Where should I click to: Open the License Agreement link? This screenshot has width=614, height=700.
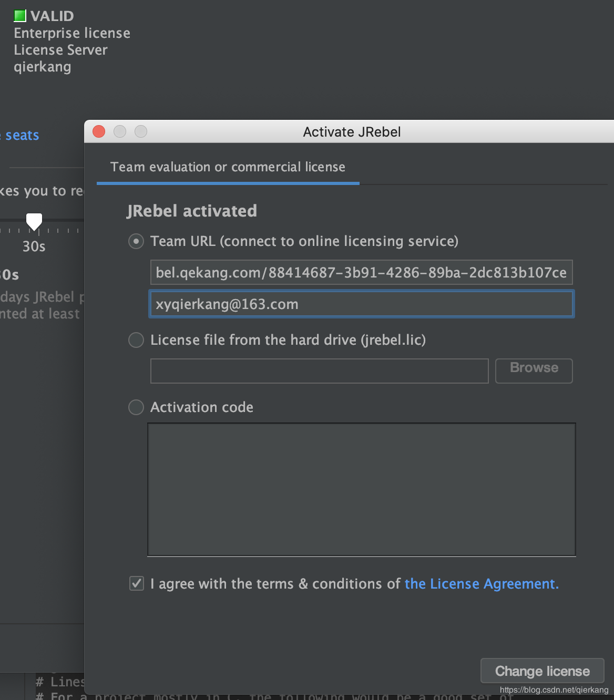(x=482, y=584)
